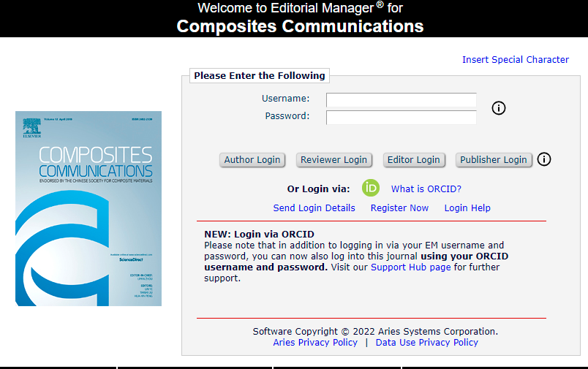Click the Send Login Details link

[314, 208]
